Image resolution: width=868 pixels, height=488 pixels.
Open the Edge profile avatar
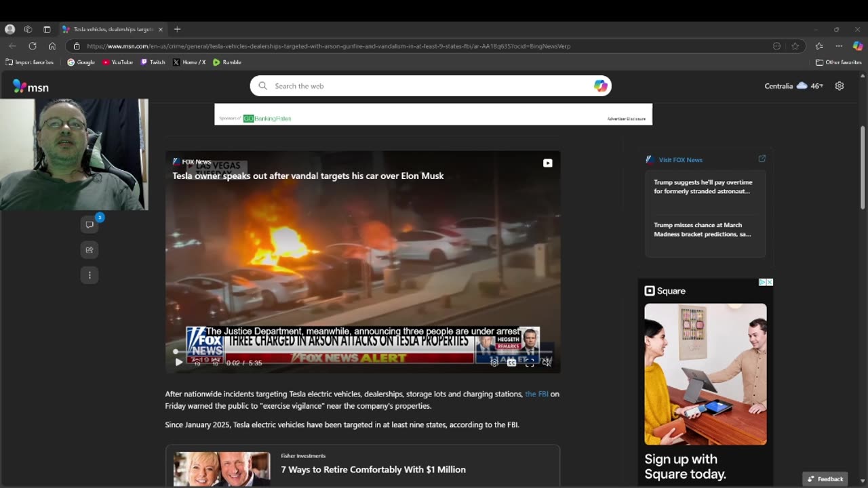point(9,29)
